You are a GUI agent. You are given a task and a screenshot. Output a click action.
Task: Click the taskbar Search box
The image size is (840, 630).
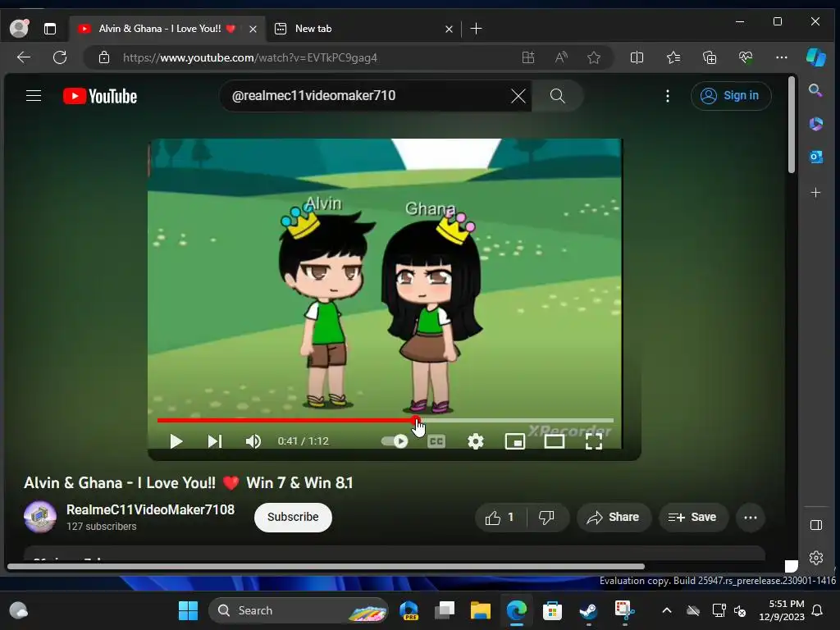tap(298, 610)
